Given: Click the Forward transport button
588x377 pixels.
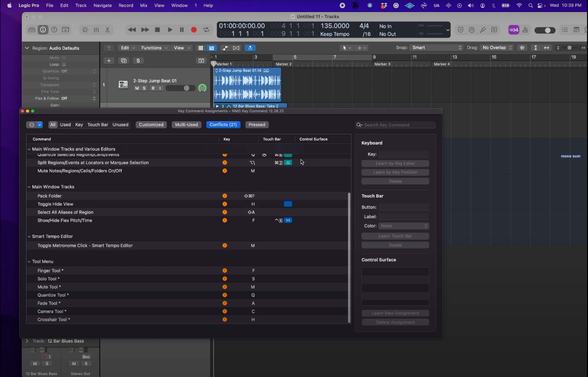Looking at the screenshot, I should [145, 30].
